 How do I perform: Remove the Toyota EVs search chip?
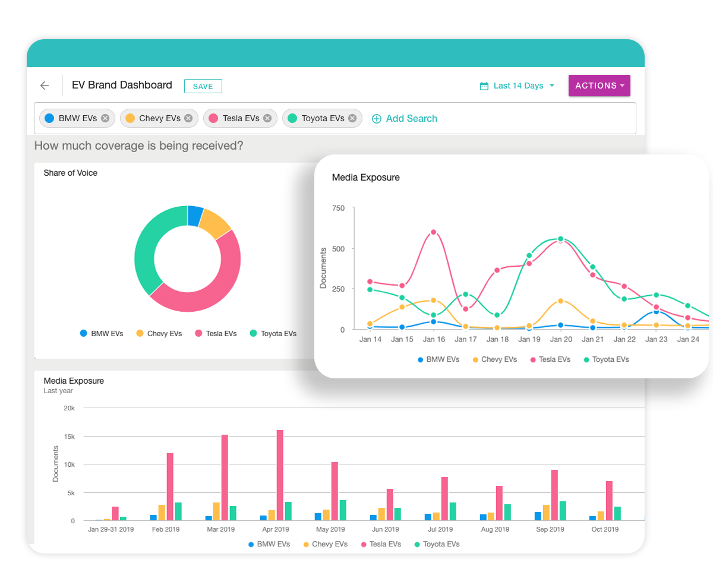[354, 118]
